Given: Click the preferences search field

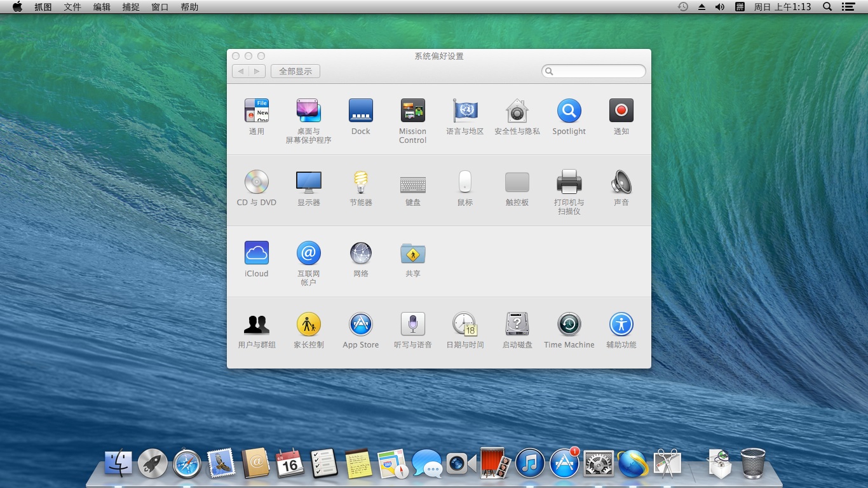Looking at the screenshot, I should pos(593,71).
